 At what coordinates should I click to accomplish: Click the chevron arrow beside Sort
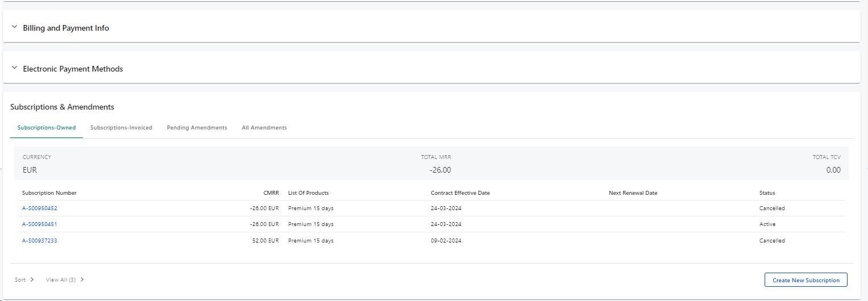(x=32, y=279)
